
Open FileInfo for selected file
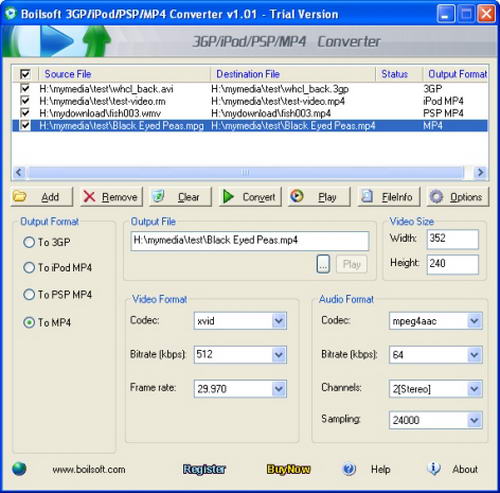(389, 197)
